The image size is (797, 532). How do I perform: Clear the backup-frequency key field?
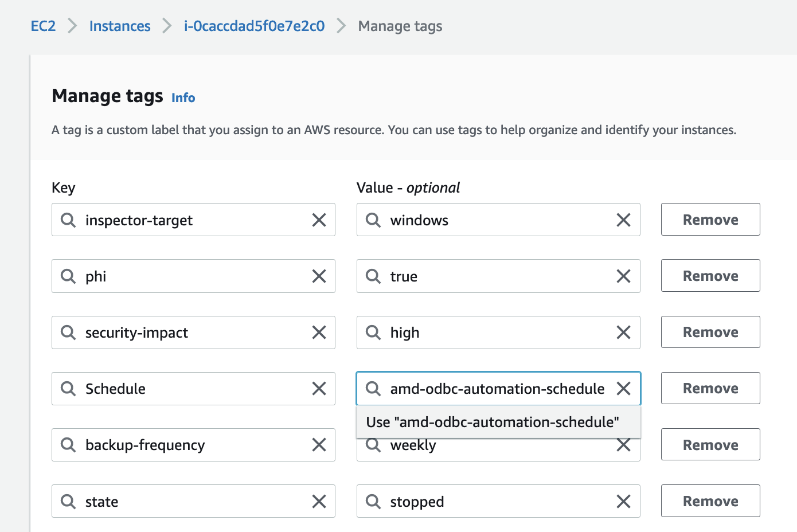point(319,445)
